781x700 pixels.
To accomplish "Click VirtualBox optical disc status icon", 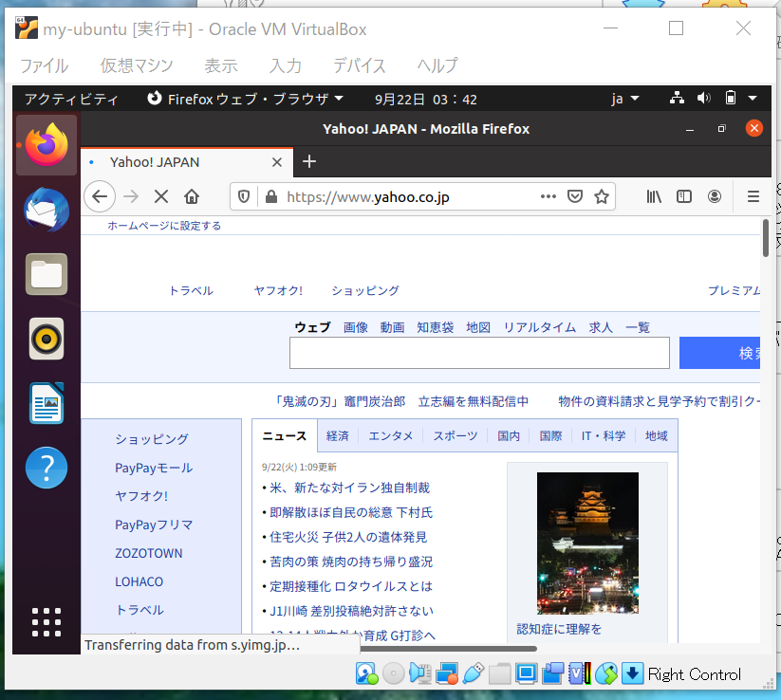I will click(x=394, y=673).
